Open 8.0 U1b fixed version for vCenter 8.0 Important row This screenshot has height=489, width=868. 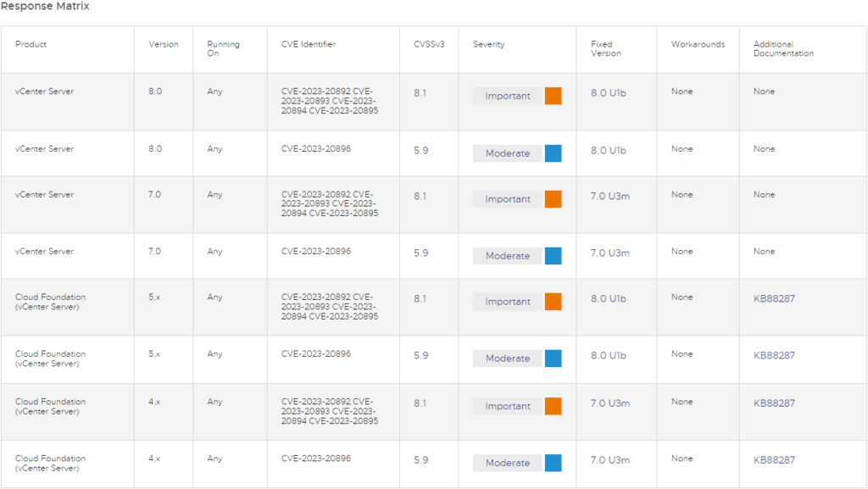tap(609, 93)
